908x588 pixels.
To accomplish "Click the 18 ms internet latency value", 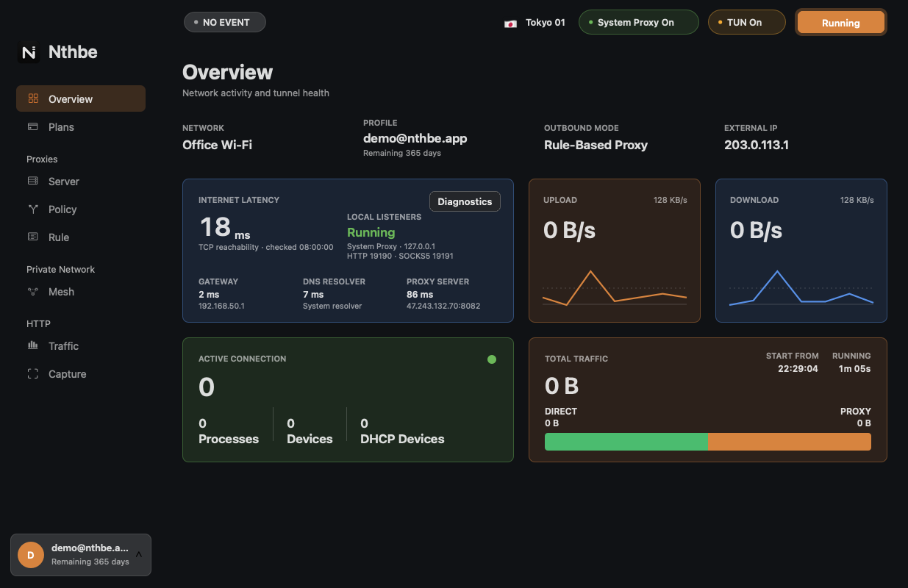I will [x=224, y=227].
